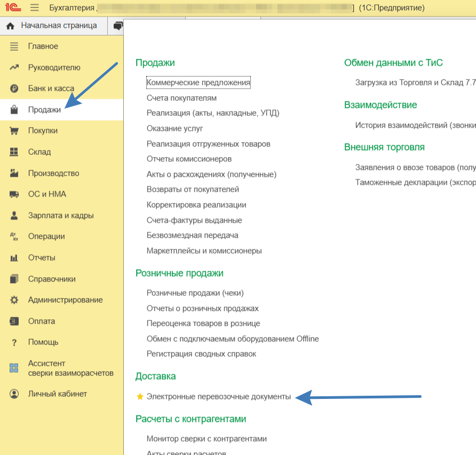This screenshot has height=455, width=476.
Task: Open Коммерческие предложения link
Action: (199, 83)
